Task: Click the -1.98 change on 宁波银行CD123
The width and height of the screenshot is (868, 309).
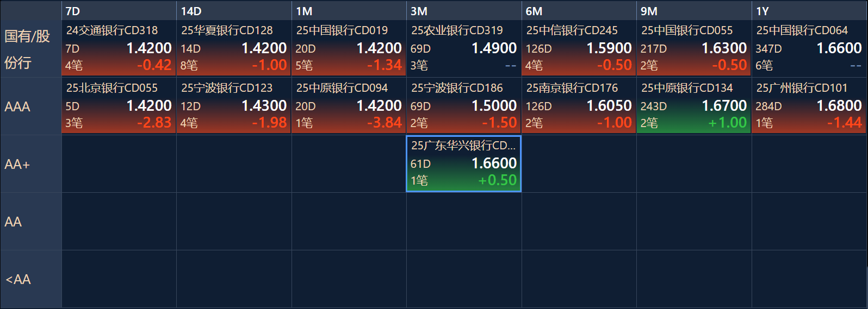Action: (269, 123)
